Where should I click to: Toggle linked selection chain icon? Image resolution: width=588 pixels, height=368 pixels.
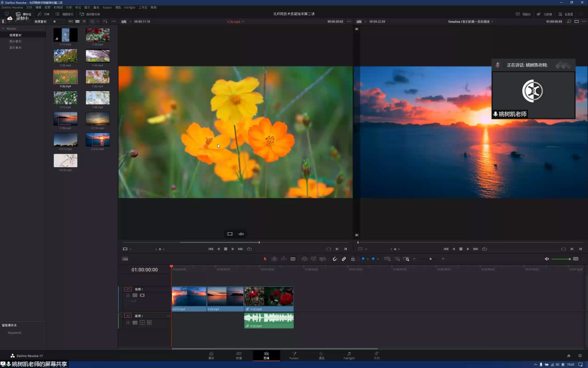click(x=344, y=259)
